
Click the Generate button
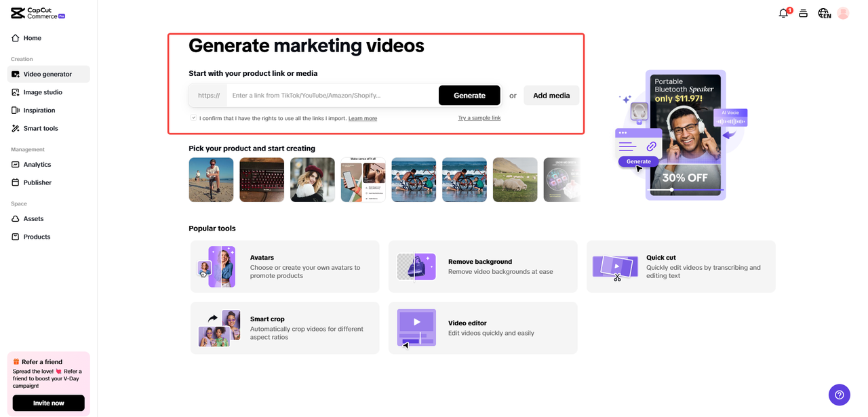[x=469, y=95]
